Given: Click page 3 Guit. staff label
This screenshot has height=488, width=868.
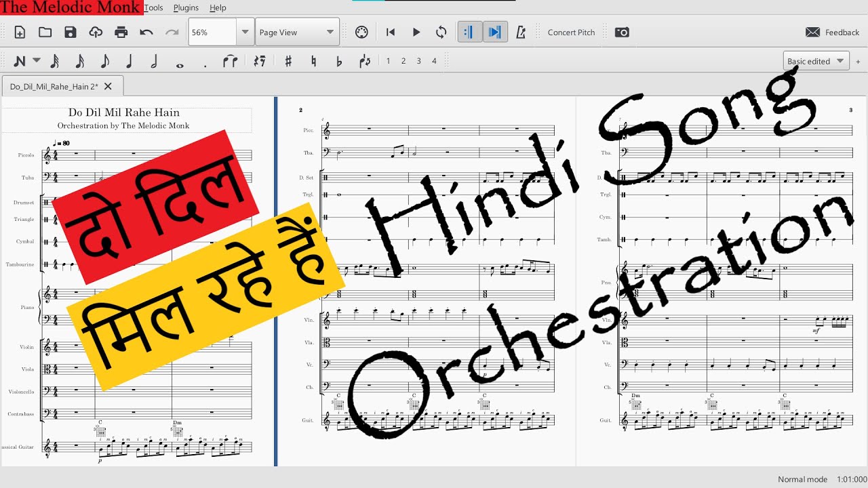Looking at the screenshot, I should tap(605, 420).
